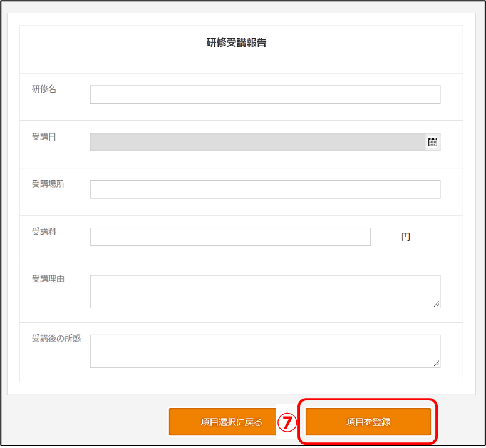
Task: Select the 受講料 amount field
Action: (230, 237)
